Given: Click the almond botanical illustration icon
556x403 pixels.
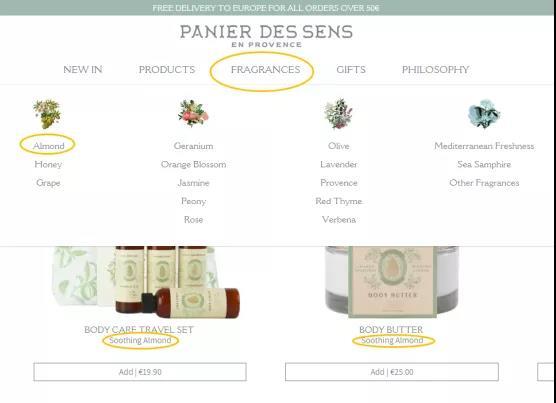Looking at the screenshot, I should 47,114.
